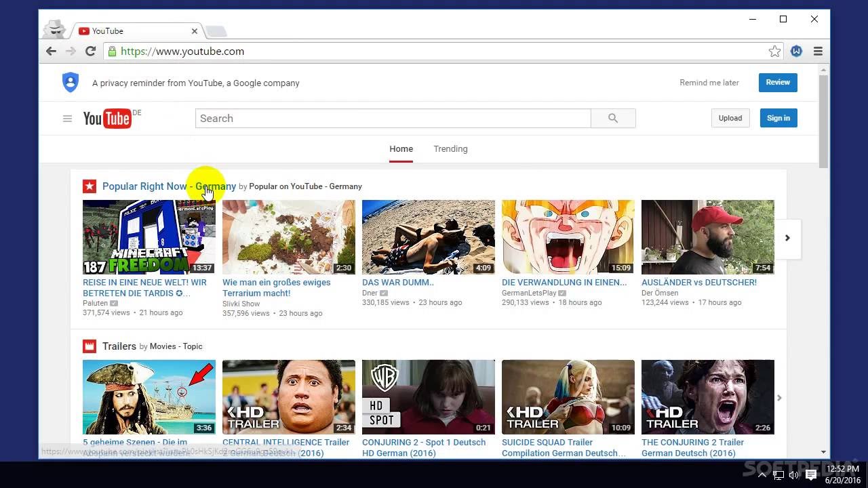Click the Upload button
Viewport: 868px width, 488px height.
[x=730, y=118]
